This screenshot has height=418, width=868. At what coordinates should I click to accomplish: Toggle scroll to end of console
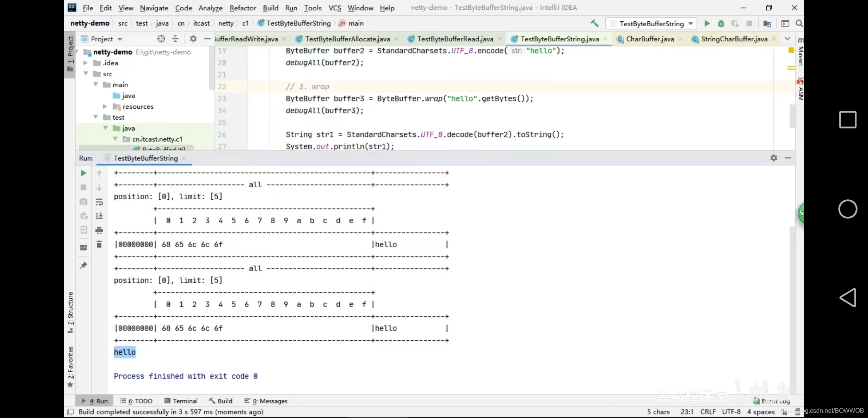[99, 216]
